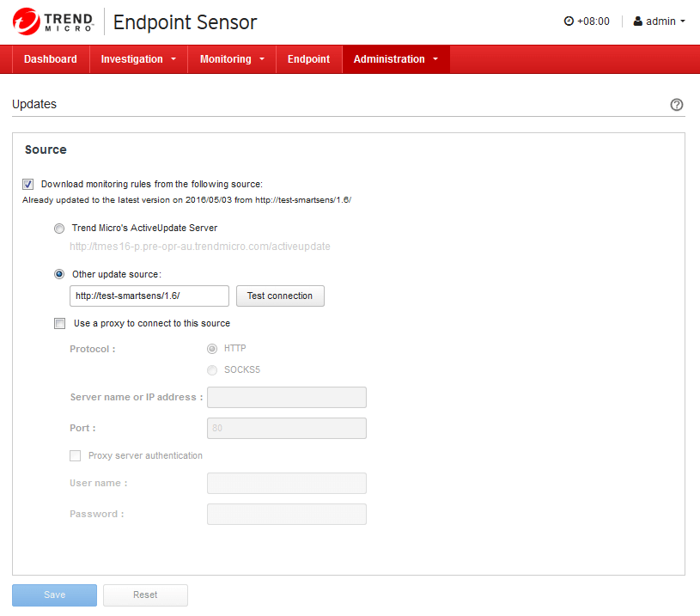Viewport: 700px width, 616px height.
Task: Click the admin user profile icon
Action: [x=638, y=21]
